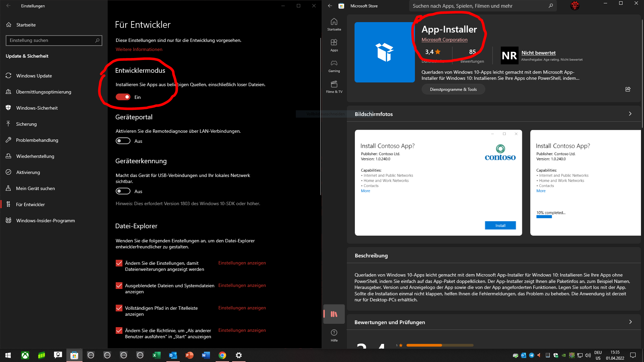Viewport: 644px width, 362px height.
Task: Select Windows Update in settings sidebar
Action: click(34, 76)
